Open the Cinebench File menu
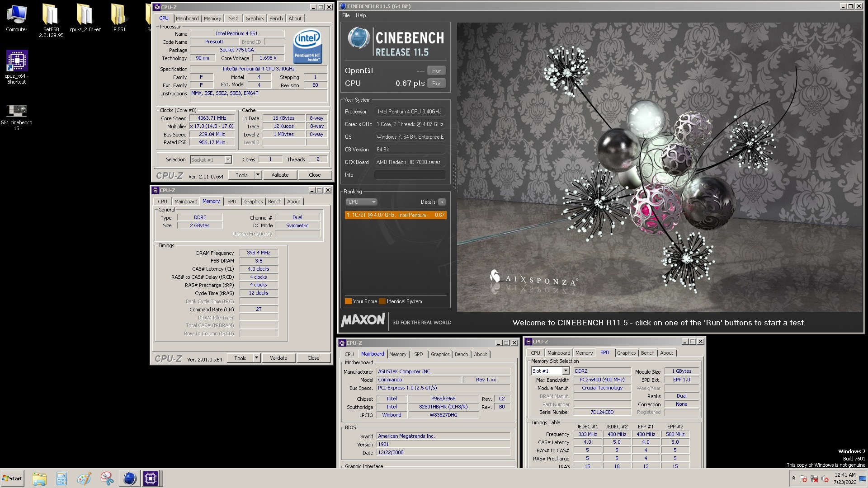 pos(346,15)
